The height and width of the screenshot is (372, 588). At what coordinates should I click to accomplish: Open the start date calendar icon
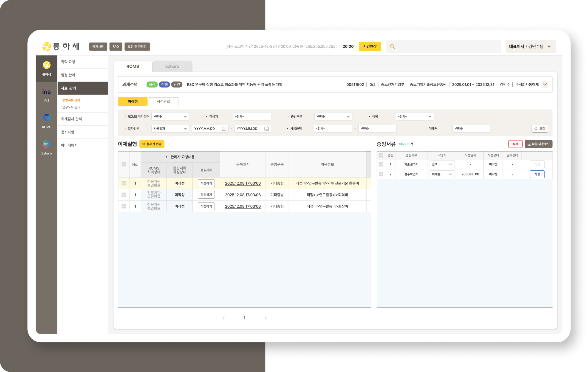click(x=224, y=129)
